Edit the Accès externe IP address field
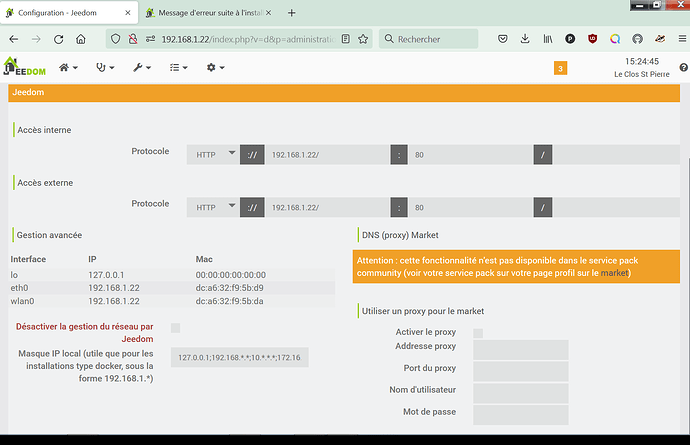690x445 pixels. coord(327,207)
